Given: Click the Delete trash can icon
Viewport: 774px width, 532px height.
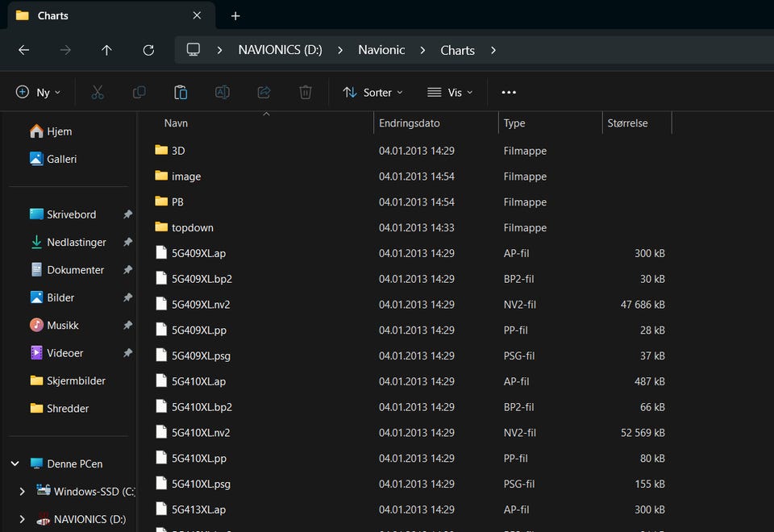Looking at the screenshot, I should point(305,93).
